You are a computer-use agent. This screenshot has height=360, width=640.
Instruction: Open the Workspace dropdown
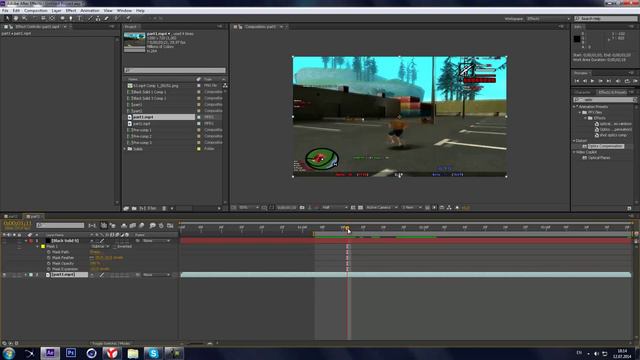click(547, 19)
